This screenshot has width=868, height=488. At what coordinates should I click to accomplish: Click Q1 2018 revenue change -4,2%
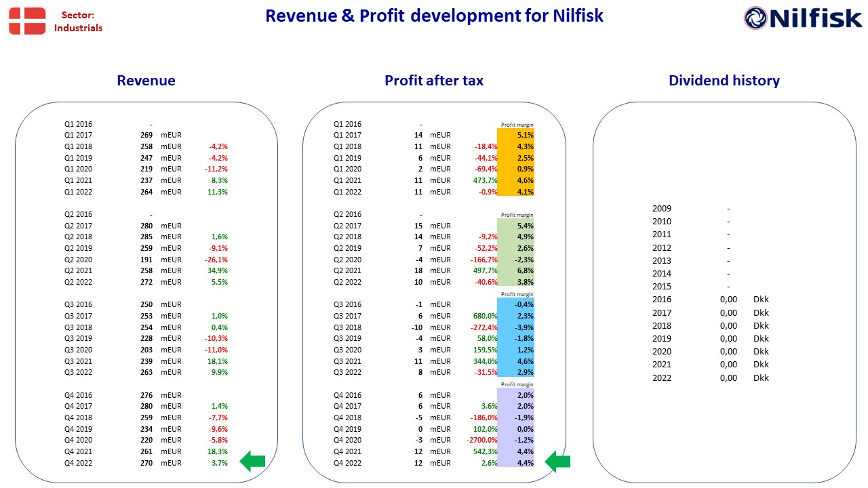[218, 146]
